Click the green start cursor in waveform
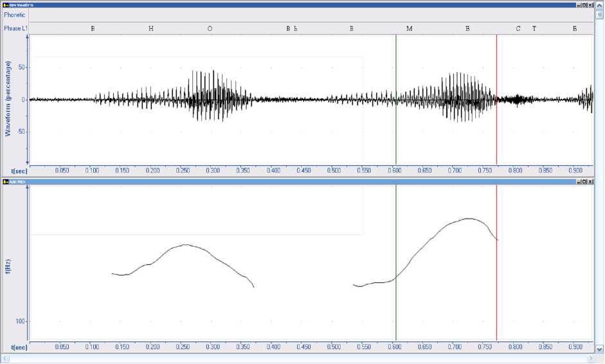605x364 pixels. (x=396, y=129)
